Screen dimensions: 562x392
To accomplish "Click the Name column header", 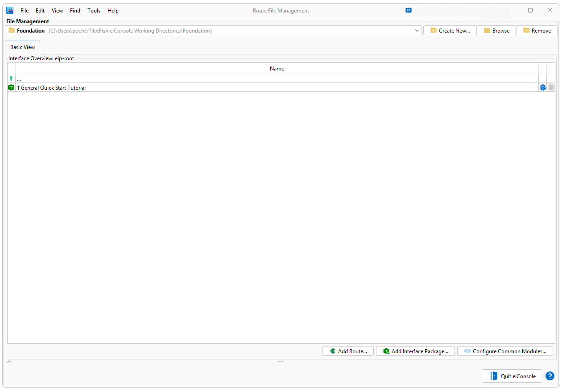I will [277, 69].
